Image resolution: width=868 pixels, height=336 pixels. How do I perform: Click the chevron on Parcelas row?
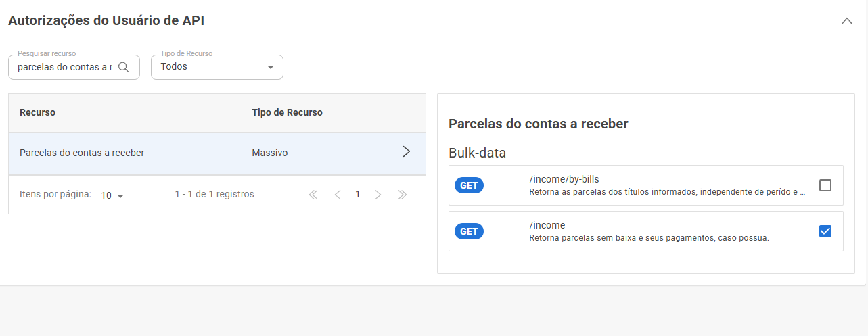pyautogui.click(x=407, y=151)
